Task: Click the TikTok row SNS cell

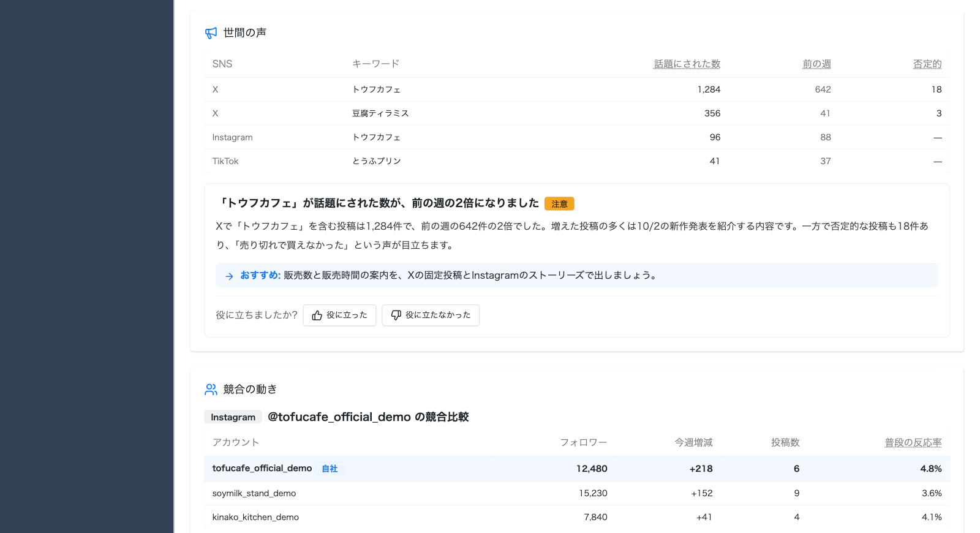Action: (x=225, y=161)
